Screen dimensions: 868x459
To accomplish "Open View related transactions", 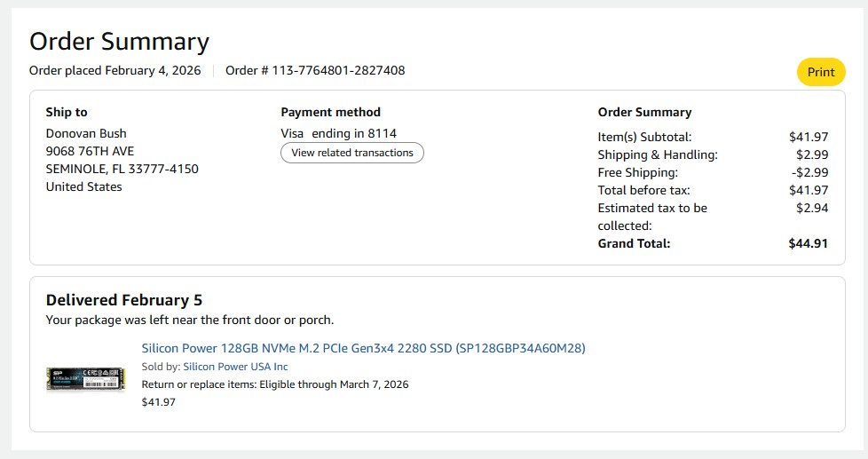I will [x=352, y=153].
